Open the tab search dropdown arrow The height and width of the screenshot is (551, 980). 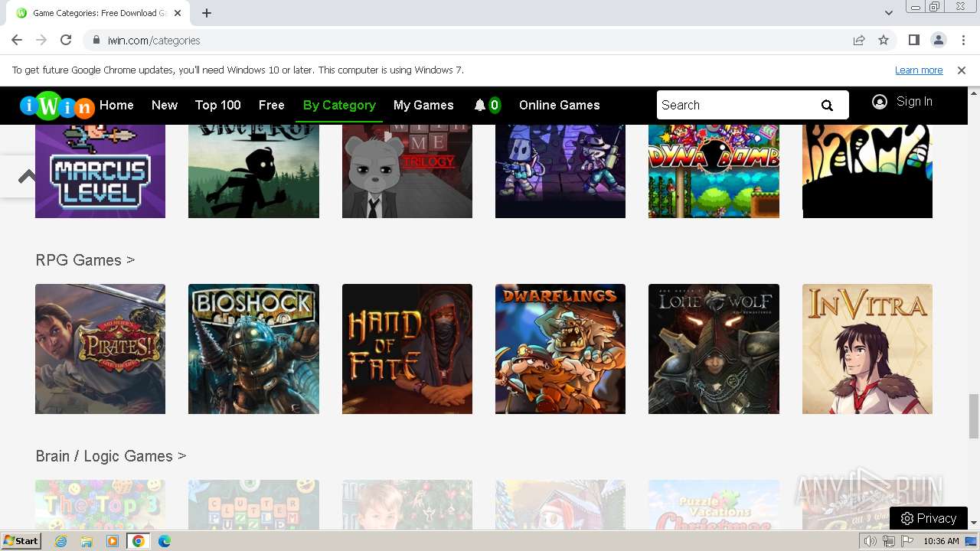pos(889,13)
